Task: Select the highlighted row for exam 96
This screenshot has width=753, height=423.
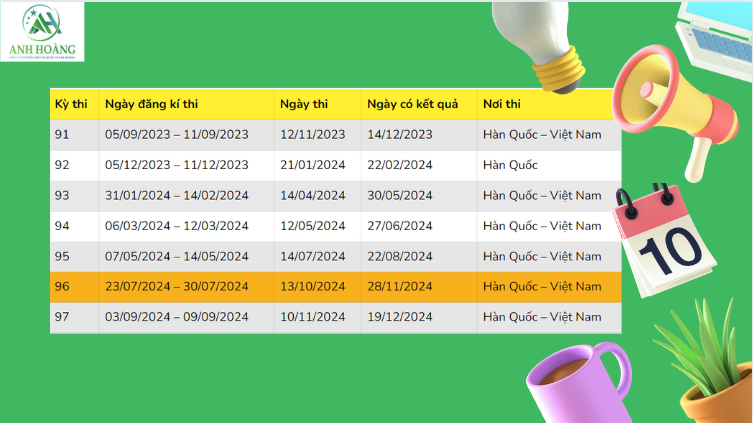Action: click(335, 287)
